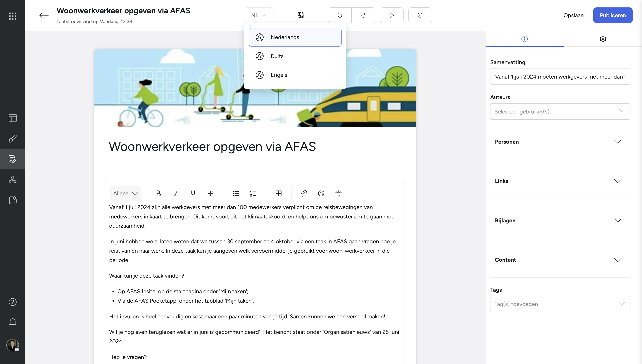Open the app grid launcher icon

(x=12, y=16)
